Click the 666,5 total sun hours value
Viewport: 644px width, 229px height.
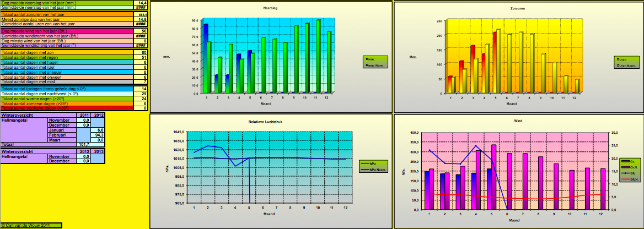pos(141,14)
